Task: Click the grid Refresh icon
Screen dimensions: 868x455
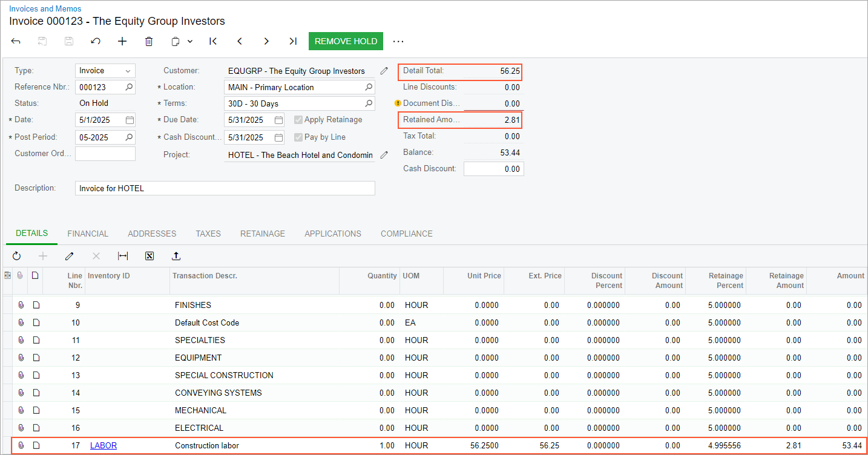Action: coord(16,256)
